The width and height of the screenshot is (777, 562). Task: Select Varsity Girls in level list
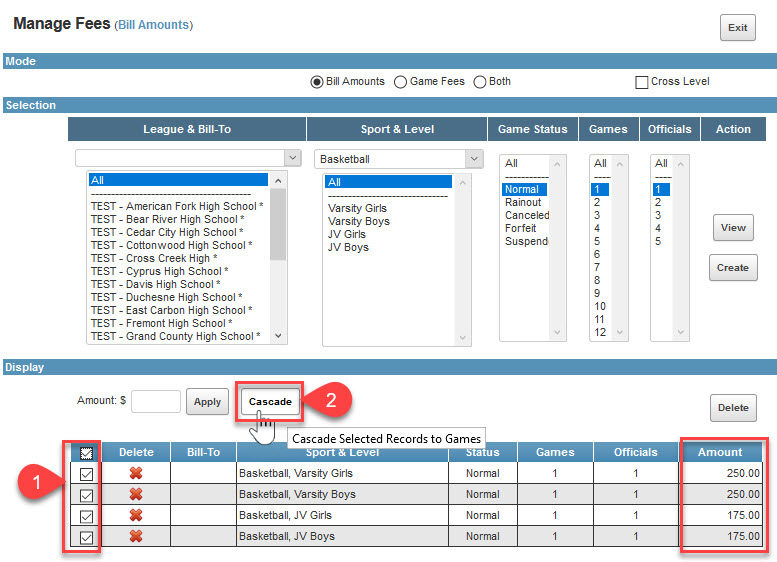click(x=357, y=208)
